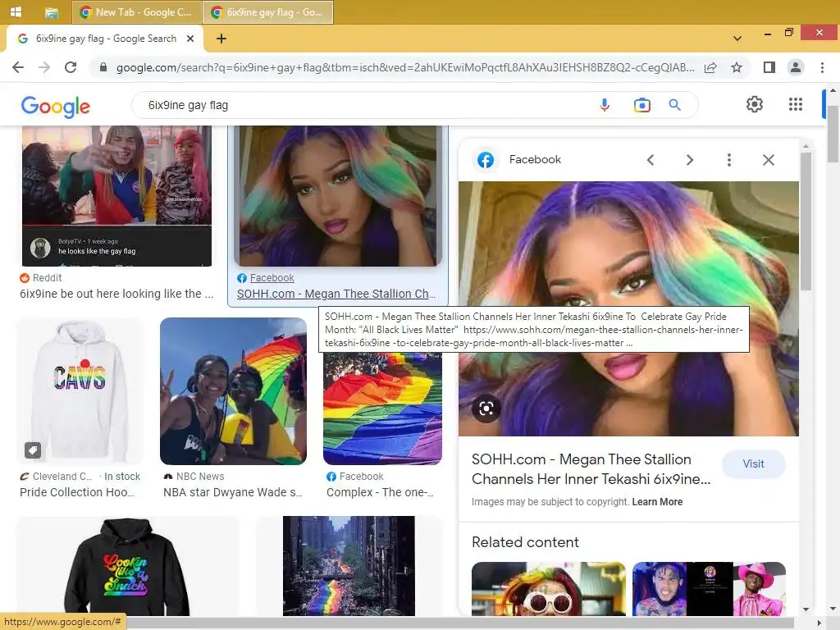Switch to New Tab Chrome taskbar window
Image resolution: width=840 pixels, height=630 pixels.
pyautogui.click(x=136, y=11)
